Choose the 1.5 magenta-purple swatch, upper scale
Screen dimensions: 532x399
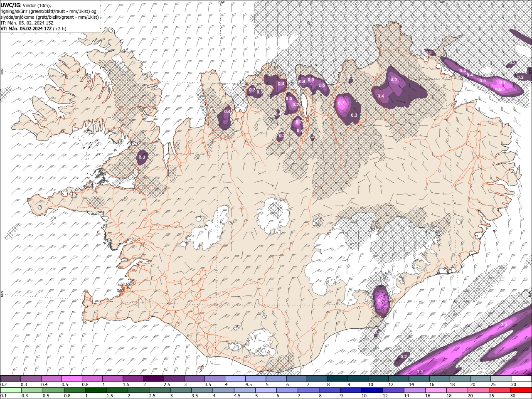point(133,379)
